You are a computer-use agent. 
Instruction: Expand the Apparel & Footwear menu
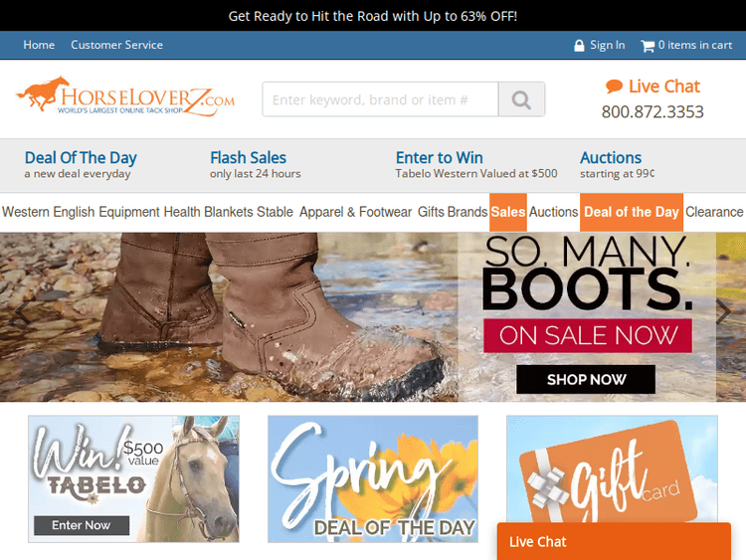355,212
